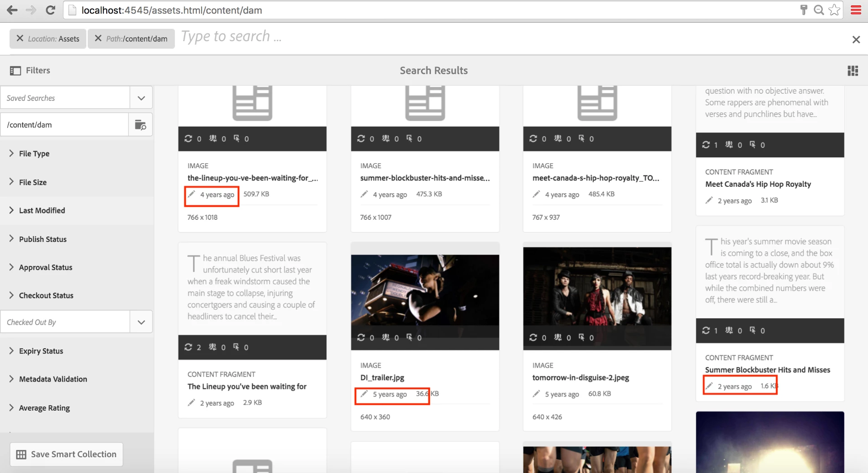Image resolution: width=868 pixels, height=473 pixels.
Task: Click the zoom magnifier icon in address bar
Action: coord(819,10)
